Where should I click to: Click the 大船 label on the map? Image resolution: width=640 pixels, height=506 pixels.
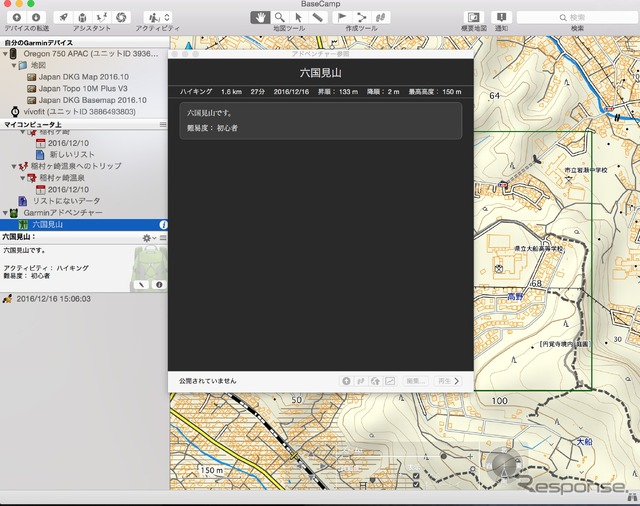coord(584,442)
